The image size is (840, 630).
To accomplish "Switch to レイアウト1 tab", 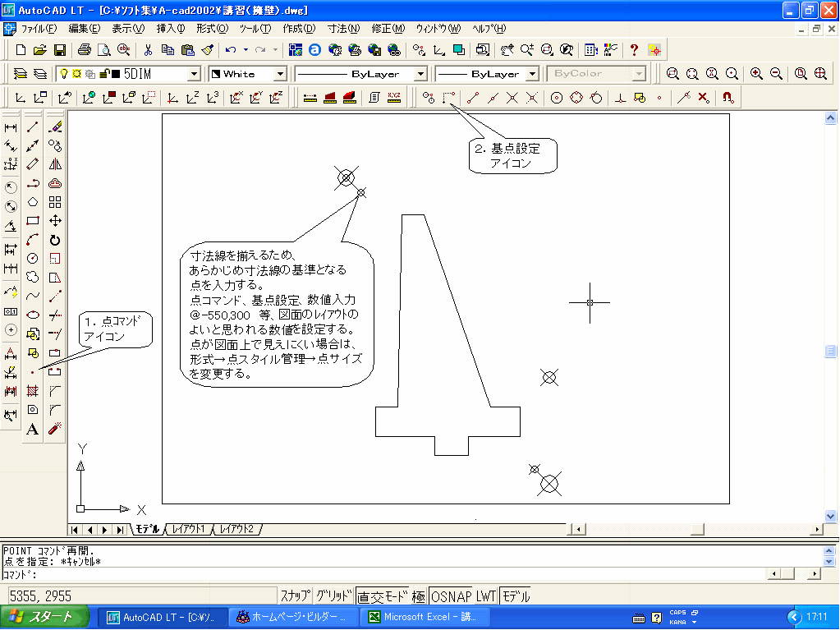I will tap(188, 529).
